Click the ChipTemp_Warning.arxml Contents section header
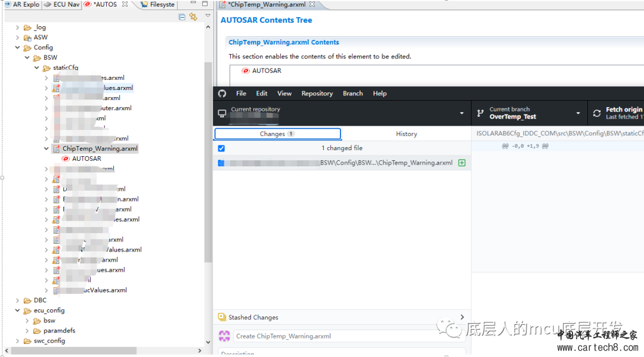The image size is (644, 357). (x=284, y=42)
